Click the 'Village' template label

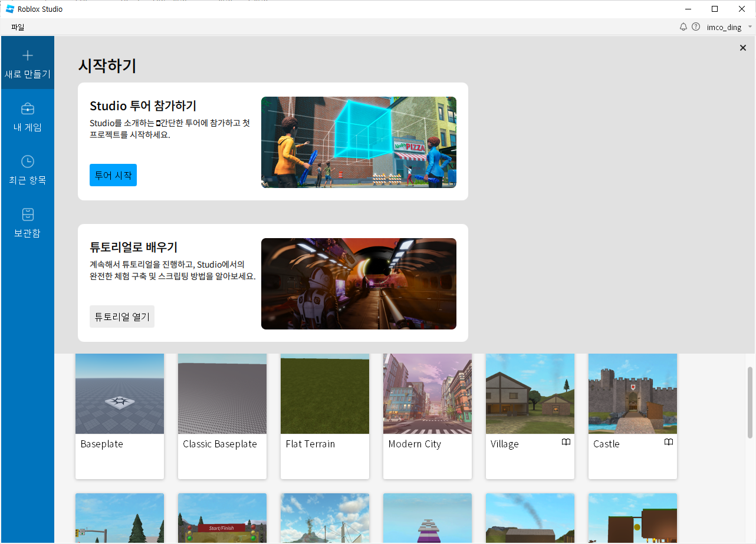click(x=505, y=444)
